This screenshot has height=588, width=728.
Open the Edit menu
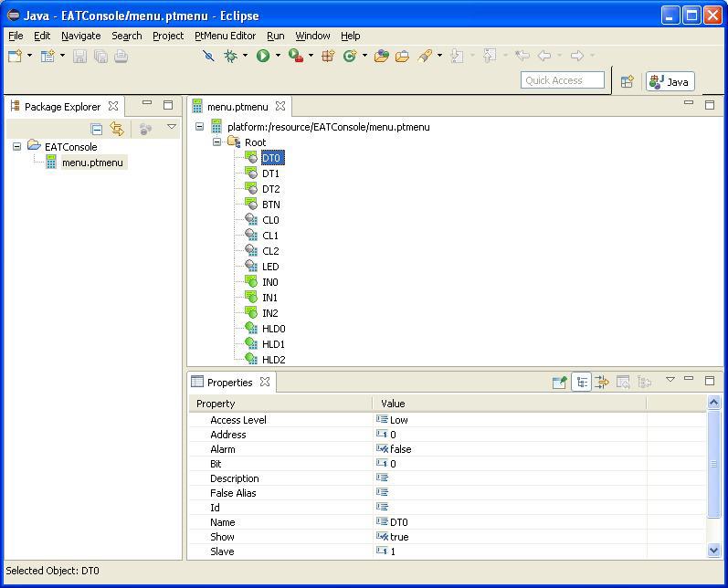42,36
